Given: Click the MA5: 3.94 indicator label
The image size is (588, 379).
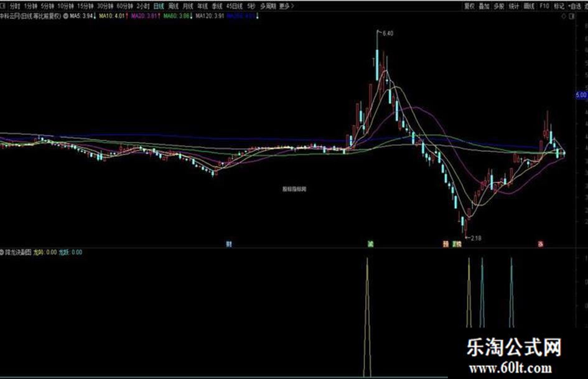Looking at the screenshot, I should [83, 16].
